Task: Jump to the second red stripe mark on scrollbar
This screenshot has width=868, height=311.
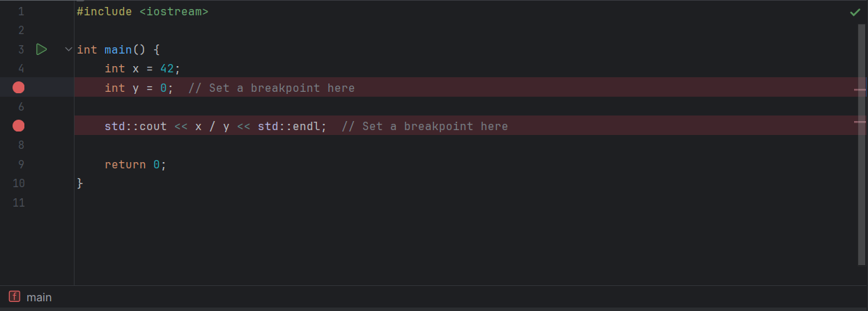Action: click(860, 122)
